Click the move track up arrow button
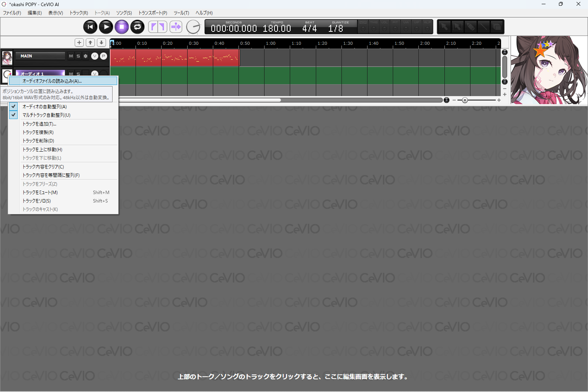The image size is (588, 392). pyautogui.click(x=90, y=42)
